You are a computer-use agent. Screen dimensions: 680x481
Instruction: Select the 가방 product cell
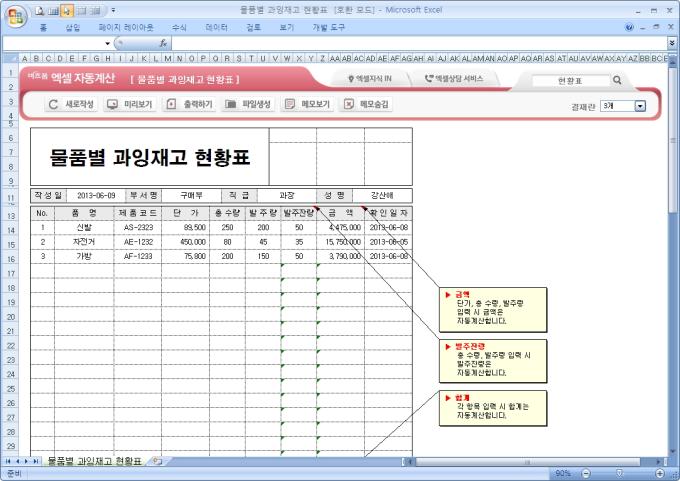(84, 256)
